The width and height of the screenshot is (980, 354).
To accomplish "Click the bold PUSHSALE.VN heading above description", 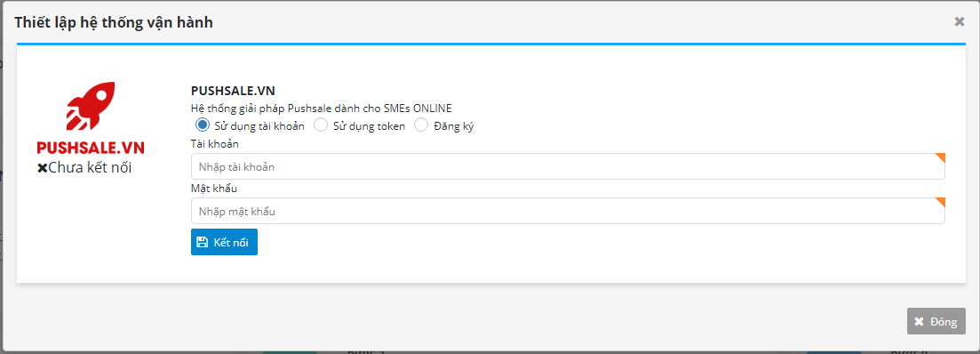I will (x=233, y=91).
